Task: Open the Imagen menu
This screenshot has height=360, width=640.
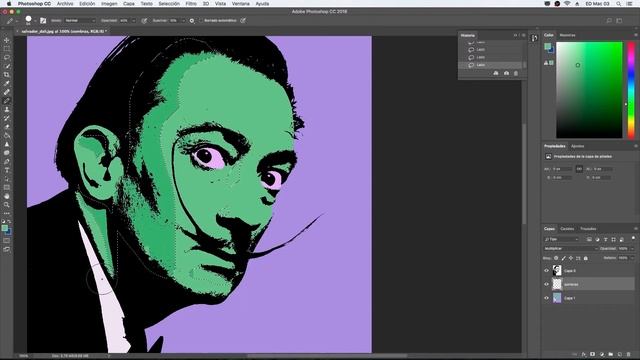Action: pos(109,4)
